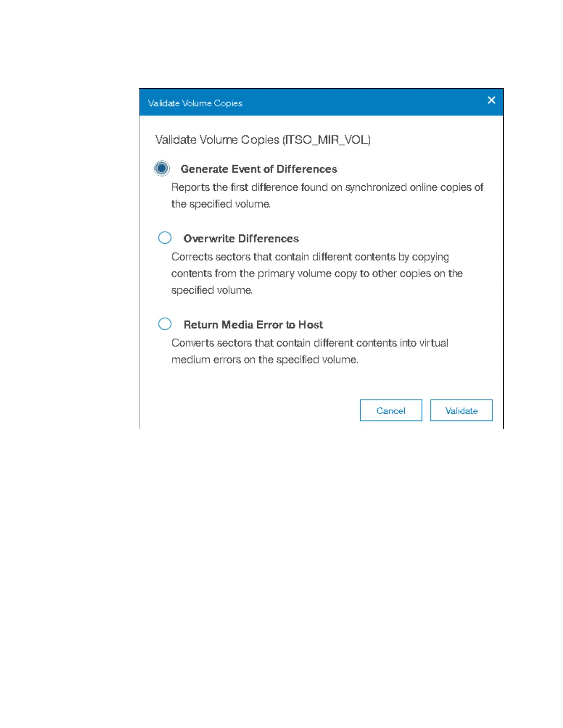The height and width of the screenshot is (728, 563).
Task: Click the empty blue header area beside the title
Action: coord(363,102)
